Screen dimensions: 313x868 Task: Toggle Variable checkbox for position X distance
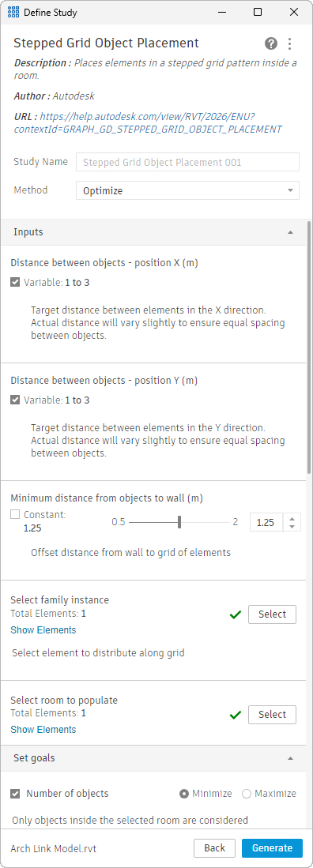coord(15,282)
